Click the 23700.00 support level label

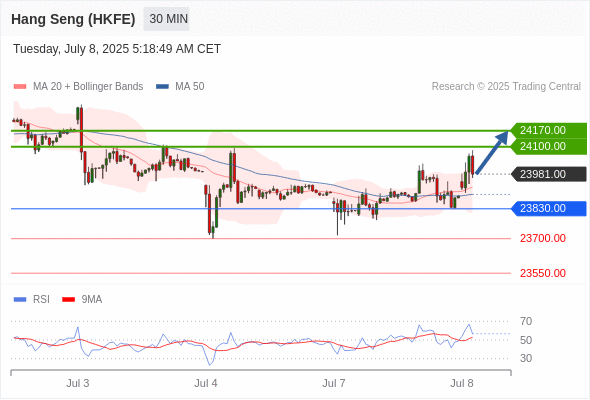[x=543, y=238]
